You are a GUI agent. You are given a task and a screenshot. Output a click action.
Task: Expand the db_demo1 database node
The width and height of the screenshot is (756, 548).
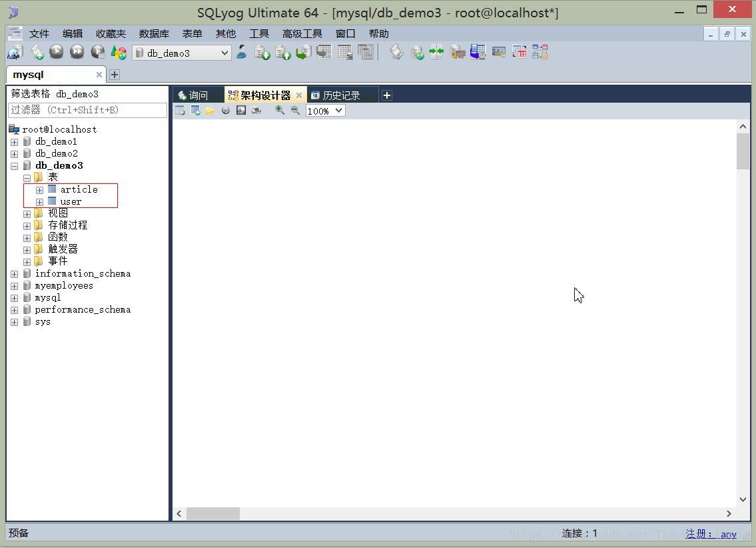click(15, 142)
